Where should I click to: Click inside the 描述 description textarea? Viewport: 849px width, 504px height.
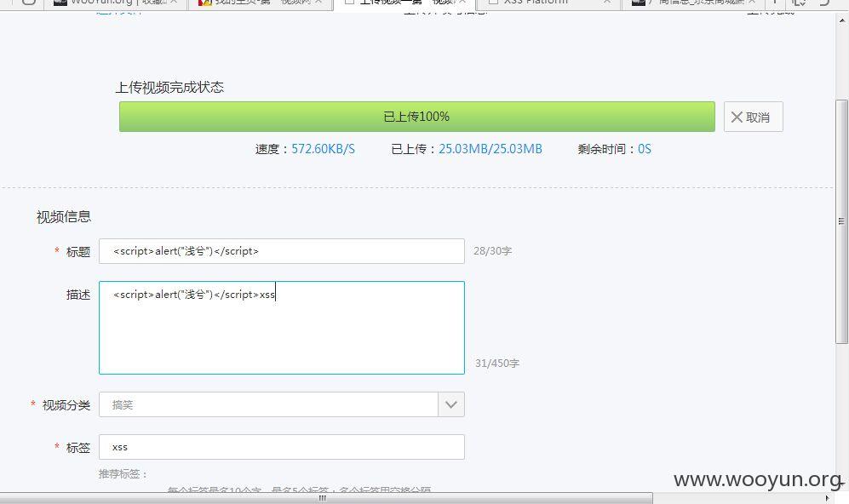(282, 328)
